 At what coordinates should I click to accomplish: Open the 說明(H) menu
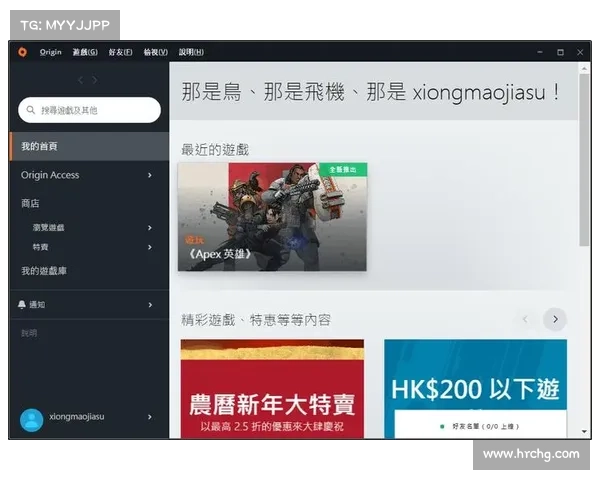[x=191, y=52]
